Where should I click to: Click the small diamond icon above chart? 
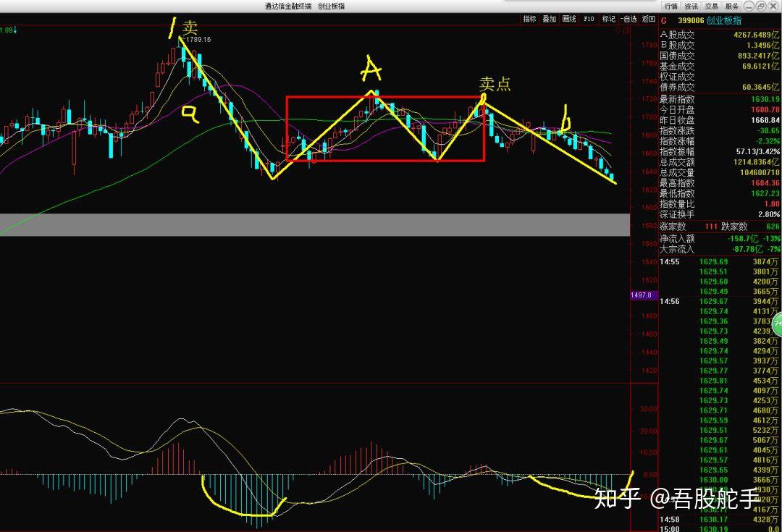tap(618, 31)
